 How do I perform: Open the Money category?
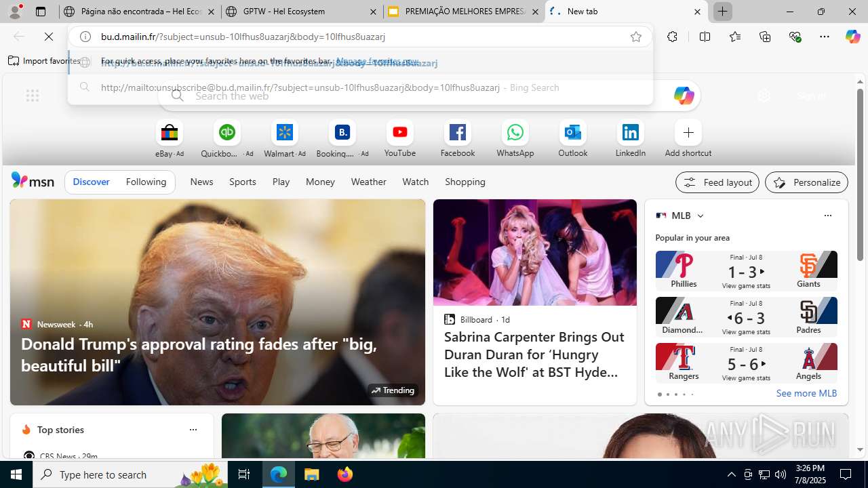(320, 182)
